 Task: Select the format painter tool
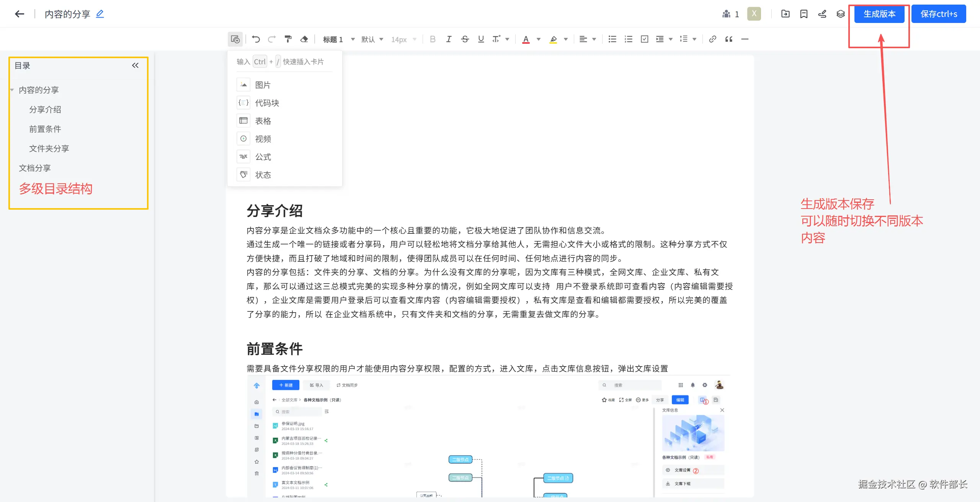[288, 39]
